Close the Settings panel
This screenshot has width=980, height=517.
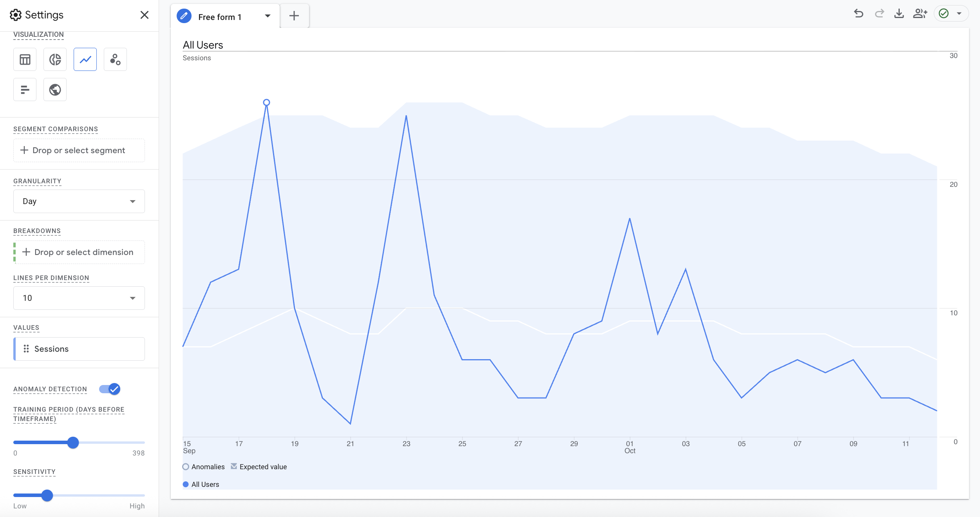[145, 15]
